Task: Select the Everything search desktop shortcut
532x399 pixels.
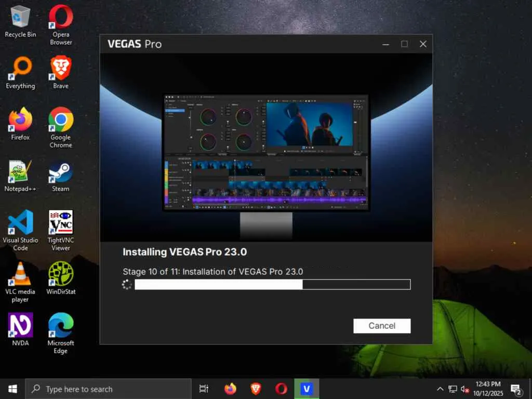Action: (x=20, y=73)
